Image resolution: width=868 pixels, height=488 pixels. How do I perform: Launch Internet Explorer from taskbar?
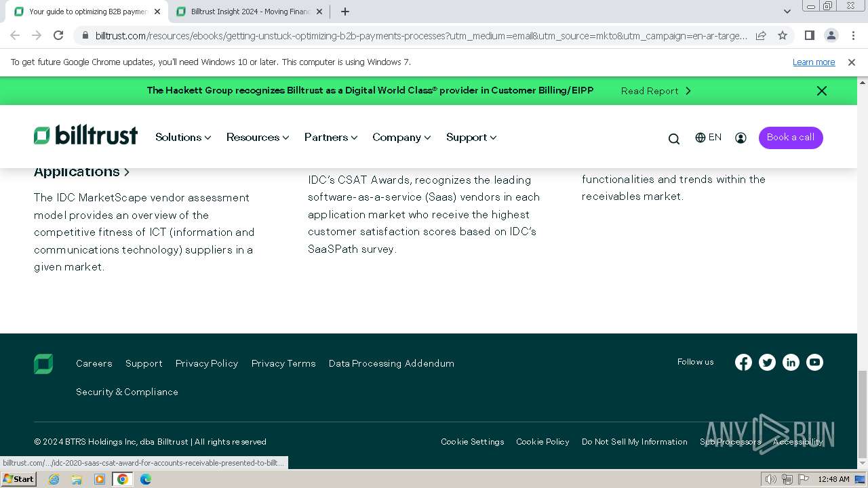click(54, 479)
